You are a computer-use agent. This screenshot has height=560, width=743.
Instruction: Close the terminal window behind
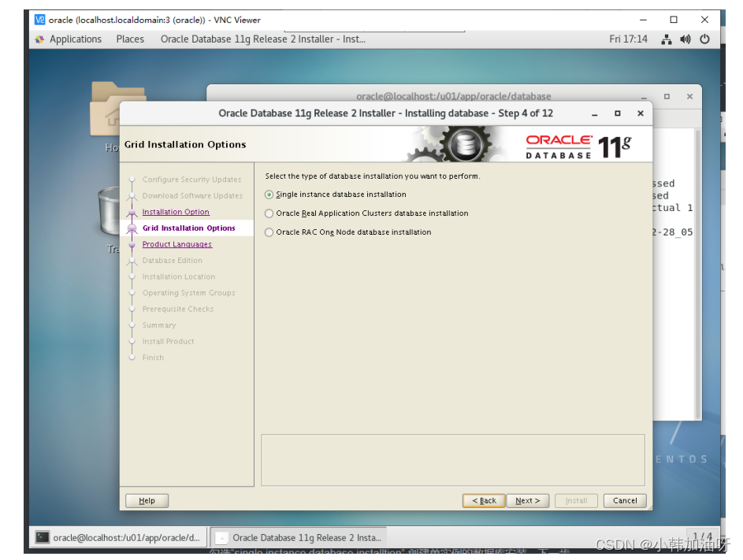(690, 97)
